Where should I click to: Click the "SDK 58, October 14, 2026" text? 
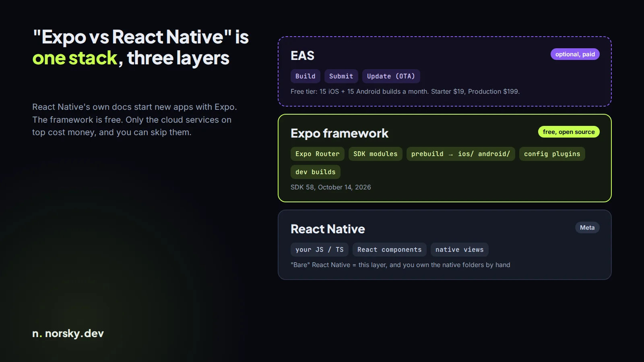pos(331,187)
